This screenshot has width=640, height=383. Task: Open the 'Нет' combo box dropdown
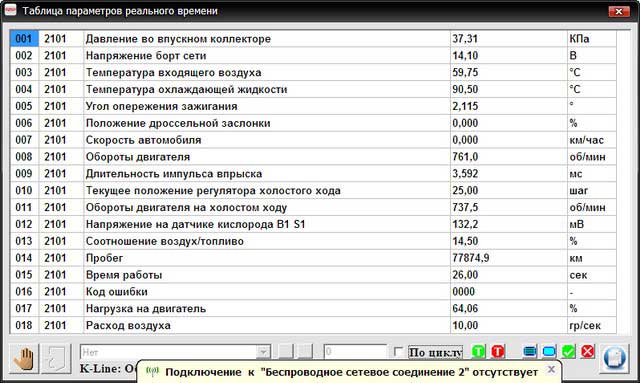[263, 352]
